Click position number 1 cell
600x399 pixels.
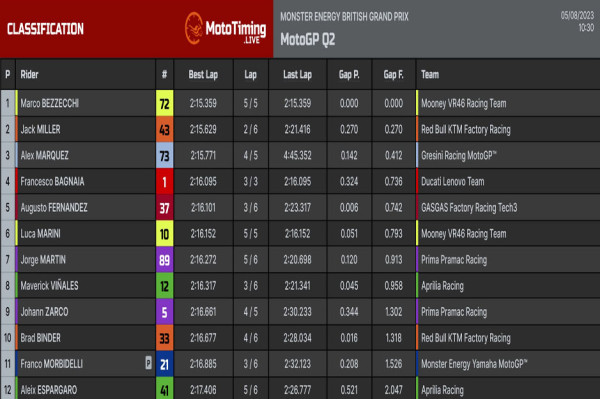pos(8,103)
